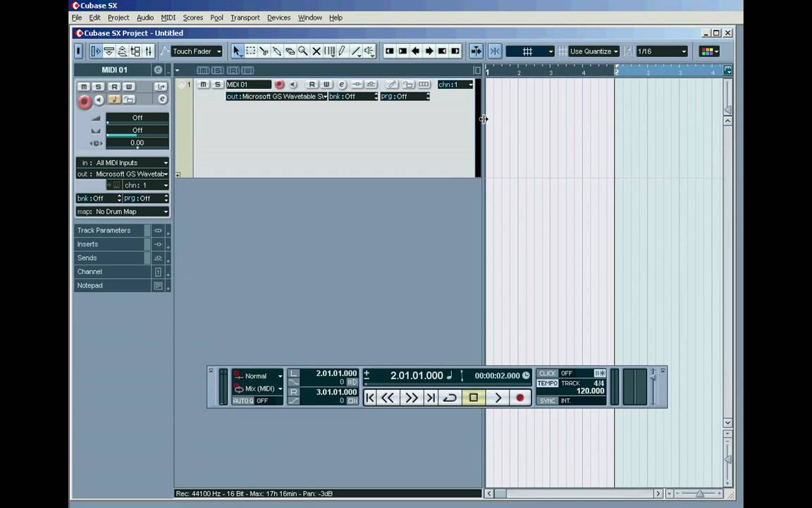Open Inspector 'out: Microsoft GS Wavetable' dropdown
Image resolution: width=812 pixels, height=508 pixels.
coord(123,174)
